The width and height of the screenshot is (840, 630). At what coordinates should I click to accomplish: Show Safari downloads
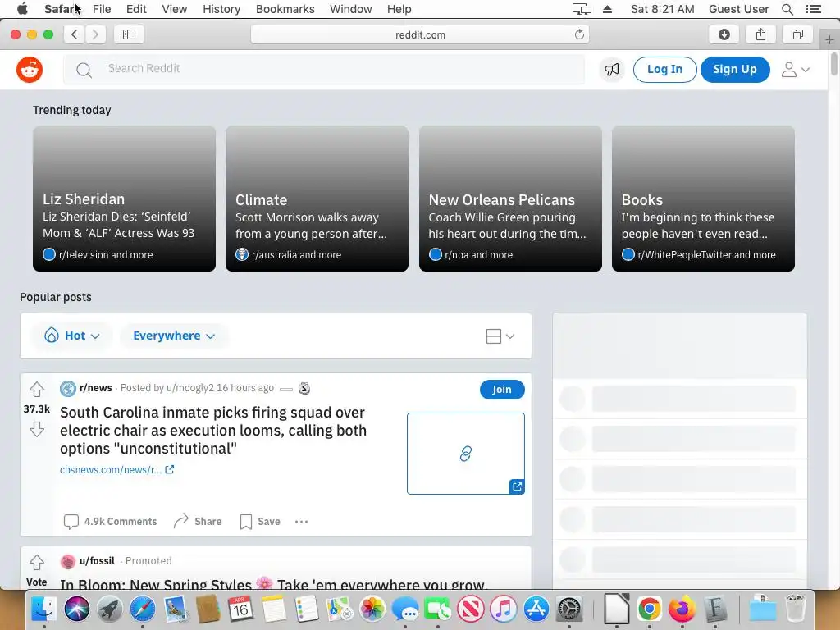point(724,34)
